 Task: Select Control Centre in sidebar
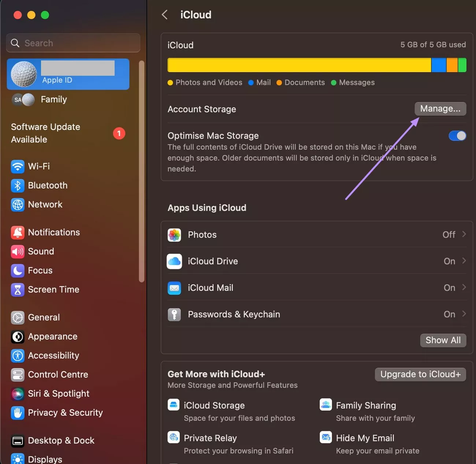pos(68,375)
